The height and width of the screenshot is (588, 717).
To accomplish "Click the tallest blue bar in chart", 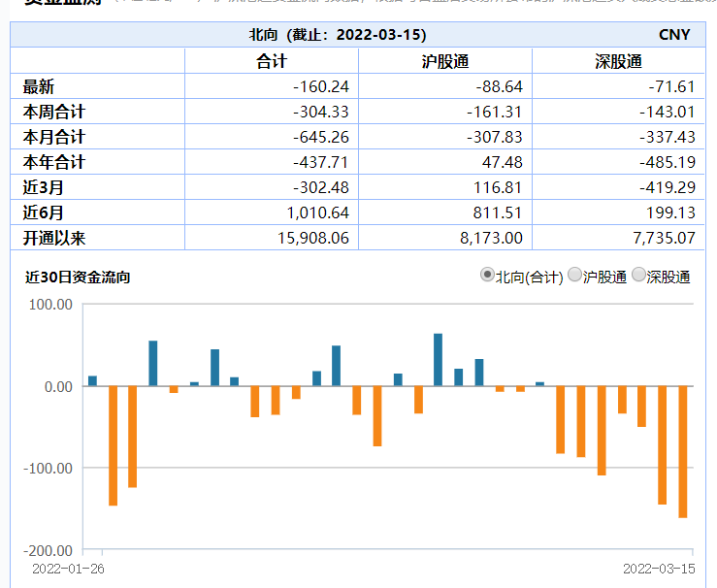I will (x=438, y=360).
